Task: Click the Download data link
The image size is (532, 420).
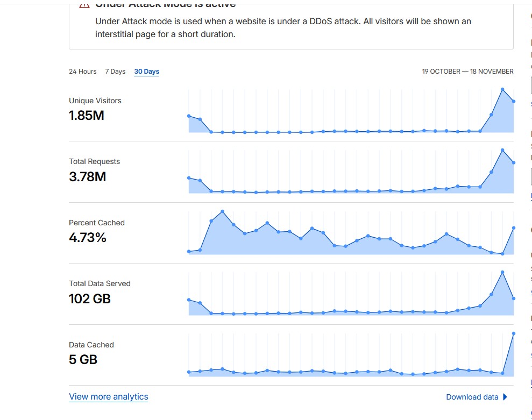Action: pos(472,397)
